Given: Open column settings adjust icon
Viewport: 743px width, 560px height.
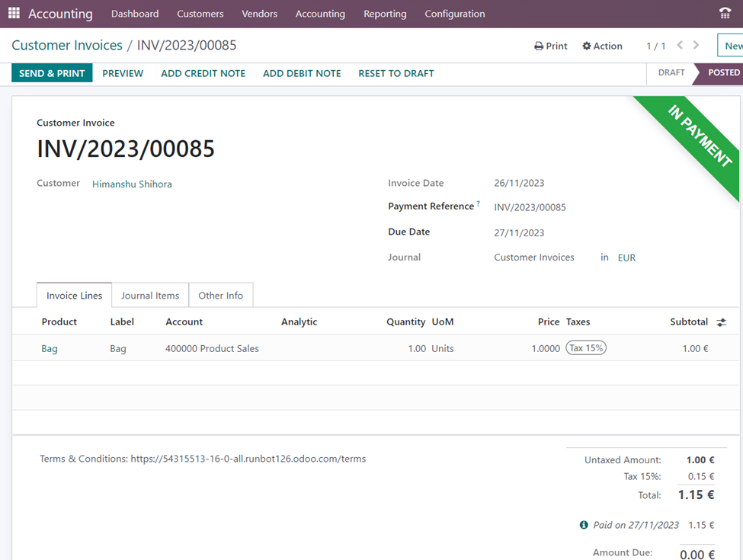Looking at the screenshot, I should pyautogui.click(x=721, y=322).
